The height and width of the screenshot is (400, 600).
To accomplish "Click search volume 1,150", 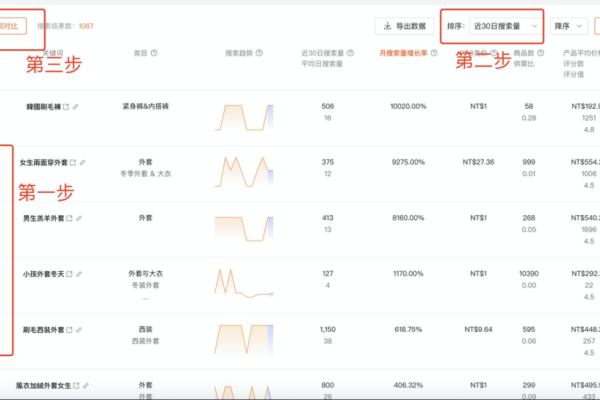I will 328,329.
